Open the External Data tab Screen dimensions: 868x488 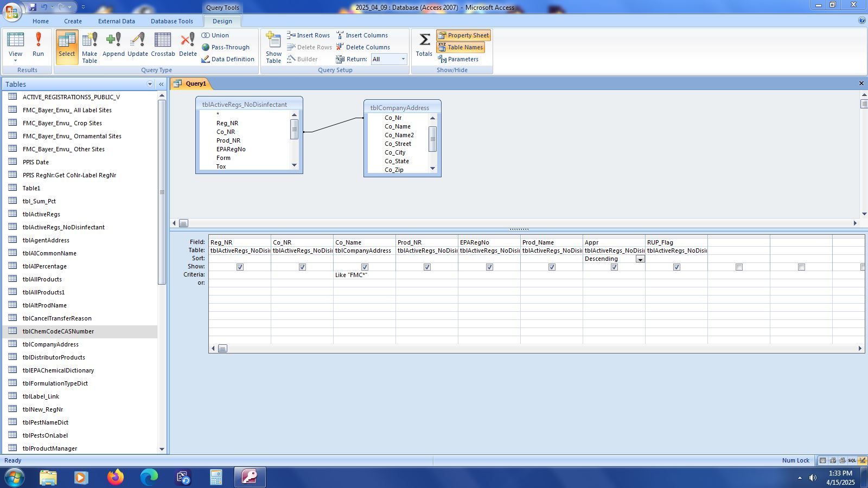(x=117, y=21)
